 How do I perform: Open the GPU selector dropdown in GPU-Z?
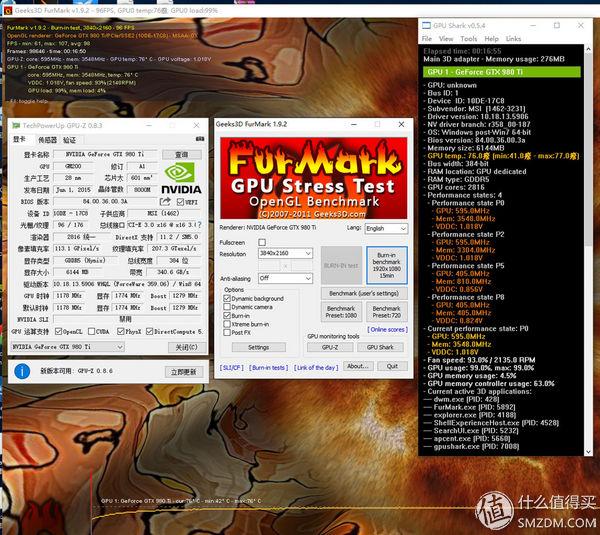coord(67,347)
